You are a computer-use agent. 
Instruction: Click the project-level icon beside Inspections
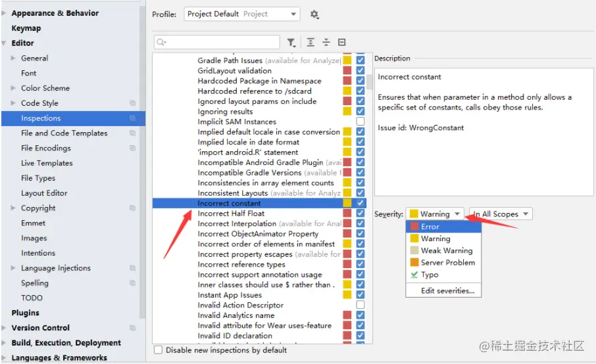coord(132,118)
